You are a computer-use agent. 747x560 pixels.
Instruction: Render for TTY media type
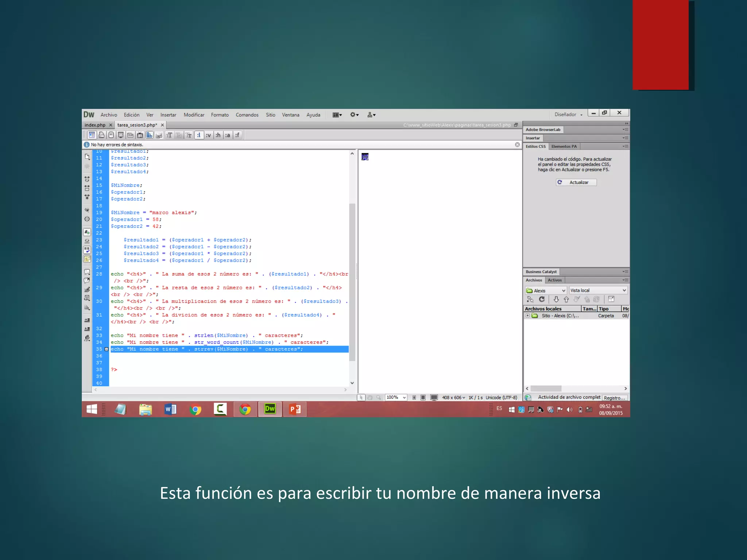pyautogui.click(x=130, y=135)
